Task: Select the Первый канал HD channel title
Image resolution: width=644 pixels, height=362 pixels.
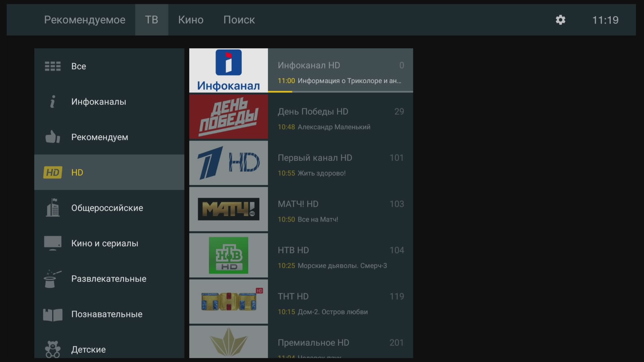Action: pyautogui.click(x=315, y=158)
